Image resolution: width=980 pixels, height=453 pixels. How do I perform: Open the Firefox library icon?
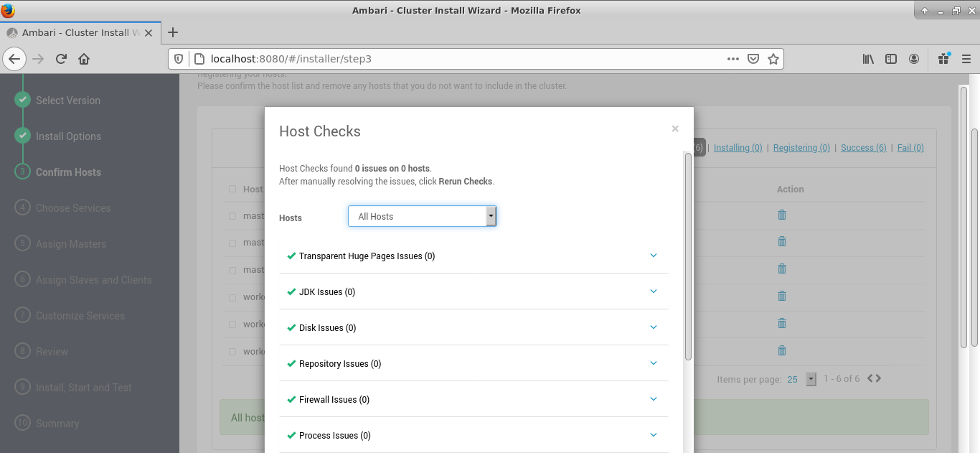868,59
